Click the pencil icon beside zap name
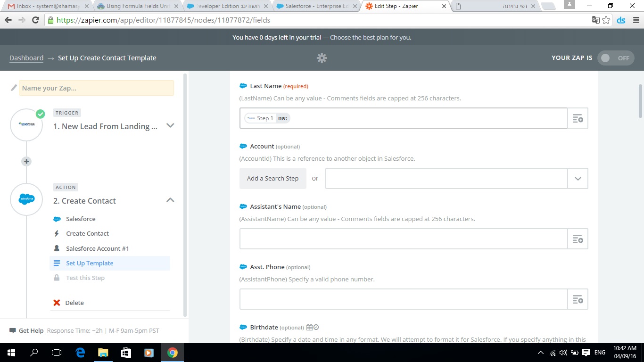The height and width of the screenshot is (362, 644). (14, 88)
